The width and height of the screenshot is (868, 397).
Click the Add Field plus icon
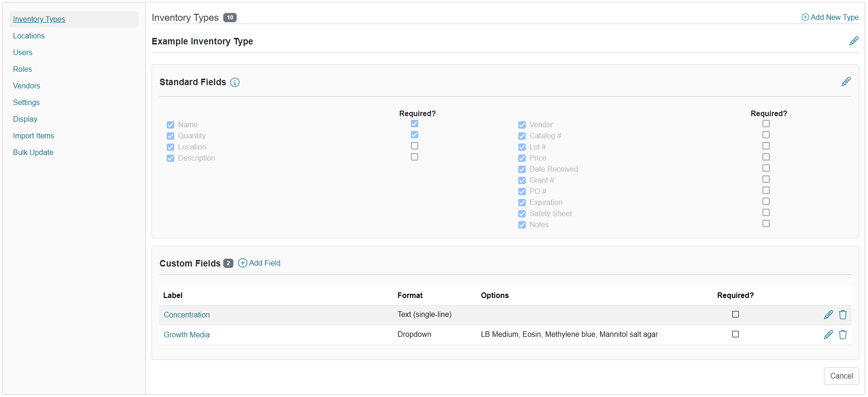click(242, 263)
